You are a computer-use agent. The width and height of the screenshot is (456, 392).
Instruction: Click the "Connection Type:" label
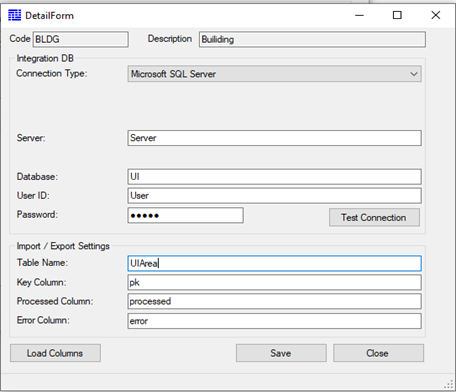52,73
